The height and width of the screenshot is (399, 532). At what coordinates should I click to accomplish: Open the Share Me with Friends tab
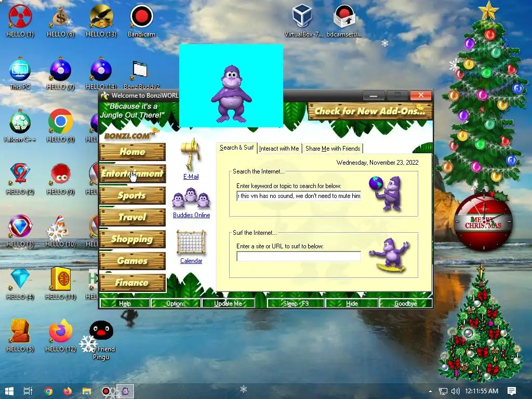pos(332,149)
